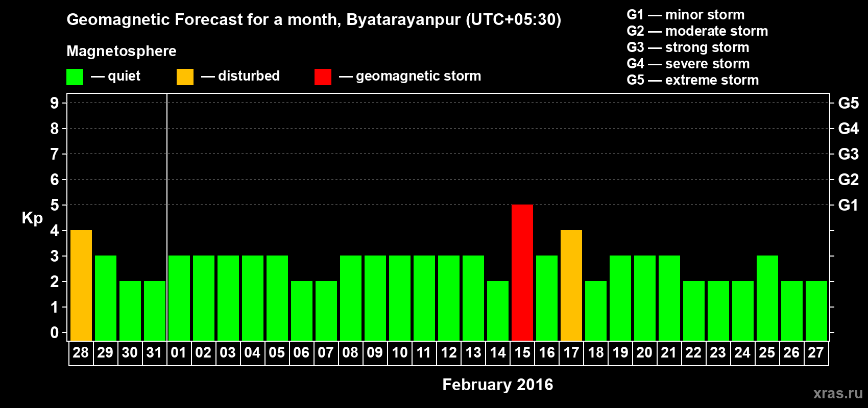Click the red geomagnetic storm legend swatch
Screen dimensions: 868x408
click(x=323, y=77)
